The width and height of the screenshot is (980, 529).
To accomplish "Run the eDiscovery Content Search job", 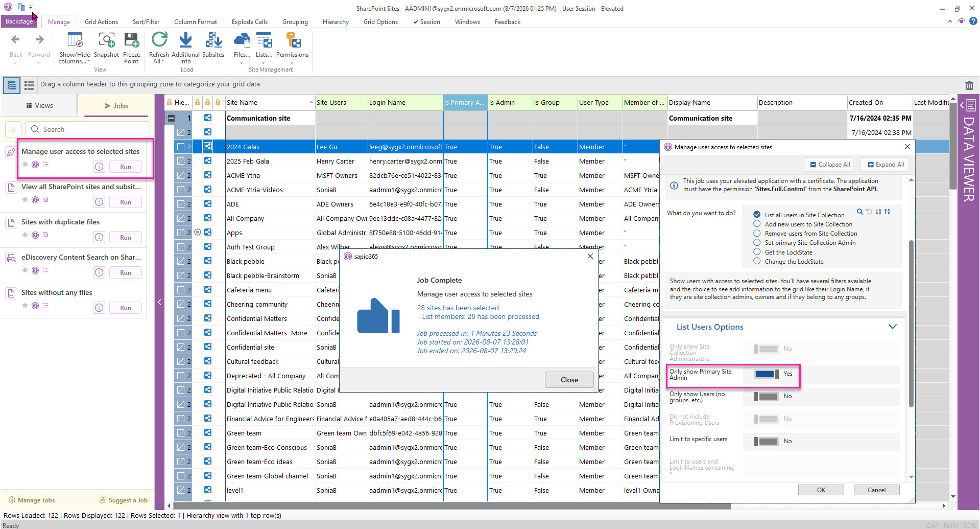I will [x=126, y=272].
